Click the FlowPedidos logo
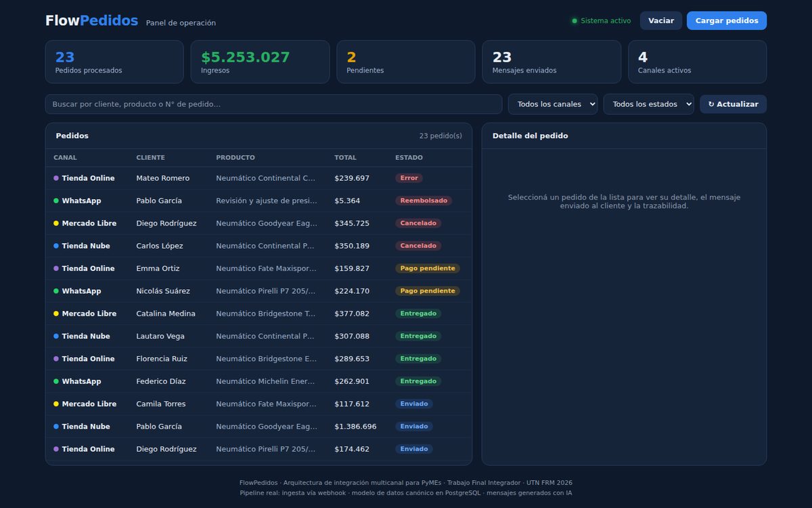 (x=91, y=21)
